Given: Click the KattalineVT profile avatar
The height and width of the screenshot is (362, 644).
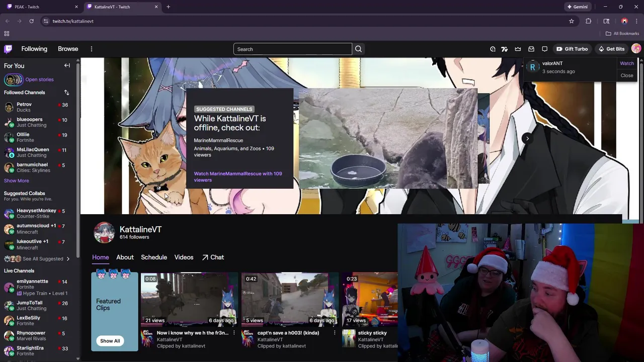Looking at the screenshot, I should coord(104,233).
